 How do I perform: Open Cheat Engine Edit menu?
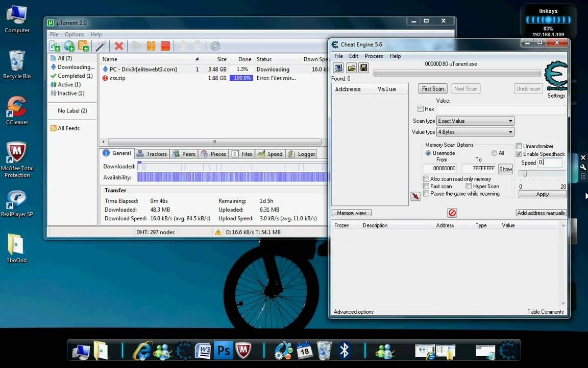click(x=354, y=56)
